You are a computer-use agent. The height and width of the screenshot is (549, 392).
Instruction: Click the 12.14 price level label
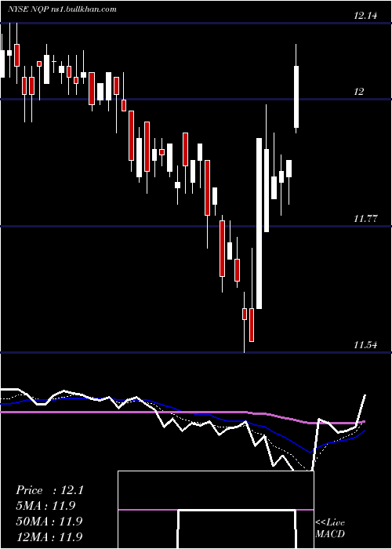365,16
